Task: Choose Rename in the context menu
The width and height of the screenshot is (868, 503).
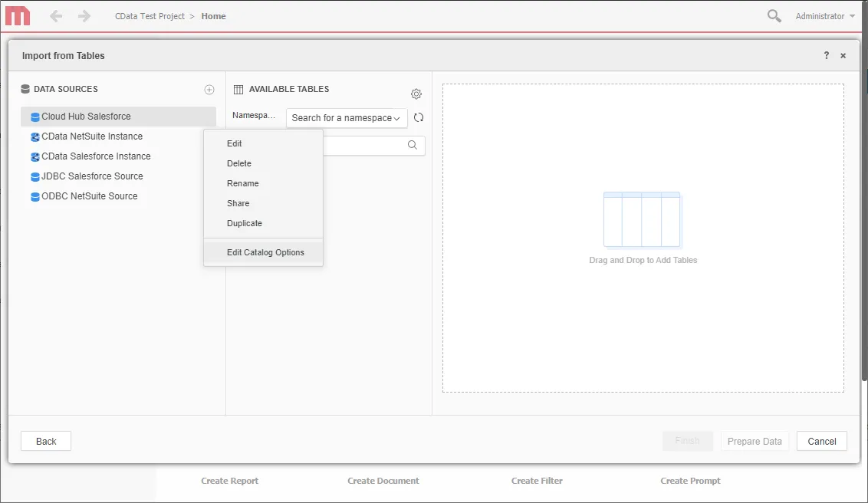Action: pos(242,183)
